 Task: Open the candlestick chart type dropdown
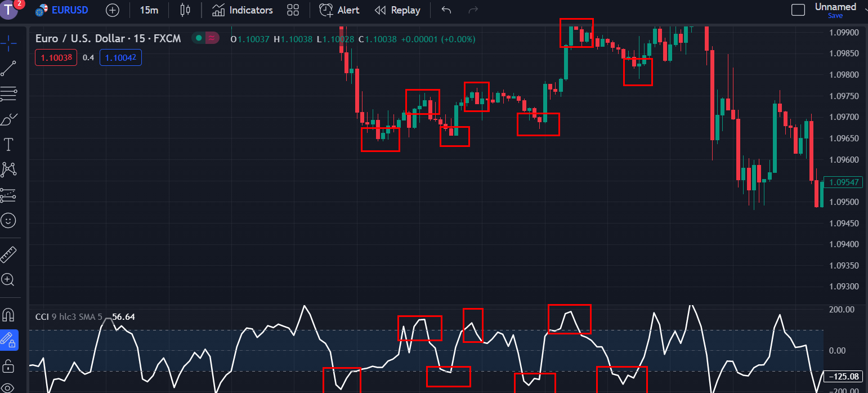click(185, 10)
